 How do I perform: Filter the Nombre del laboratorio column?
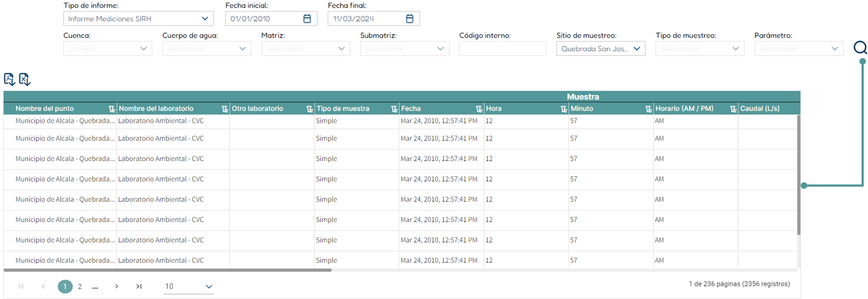point(225,109)
